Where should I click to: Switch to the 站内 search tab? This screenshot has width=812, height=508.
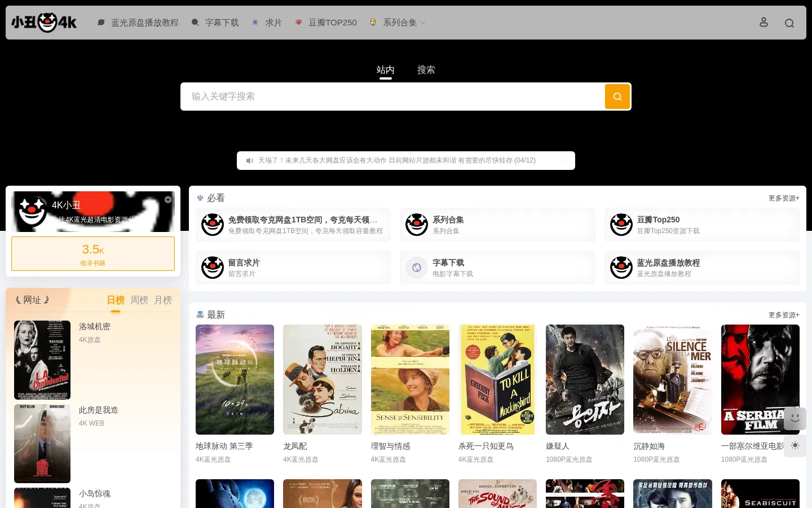[386, 70]
